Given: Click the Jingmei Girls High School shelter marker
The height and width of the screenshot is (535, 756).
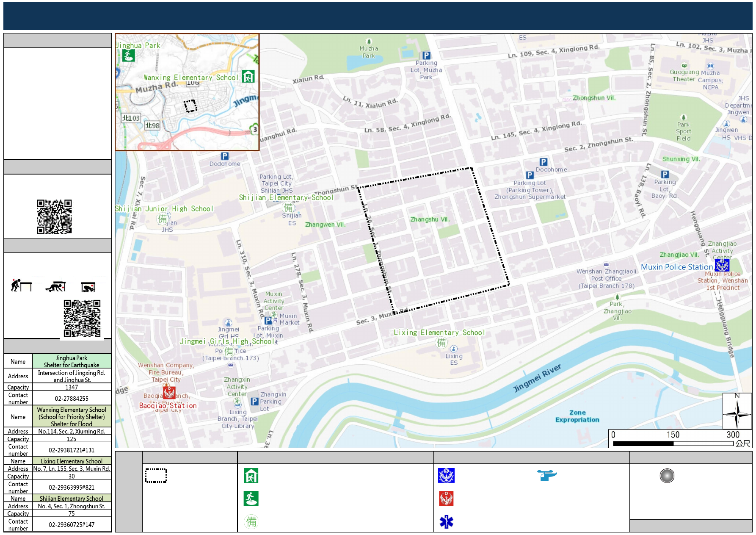Looking at the screenshot, I should [229, 351].
